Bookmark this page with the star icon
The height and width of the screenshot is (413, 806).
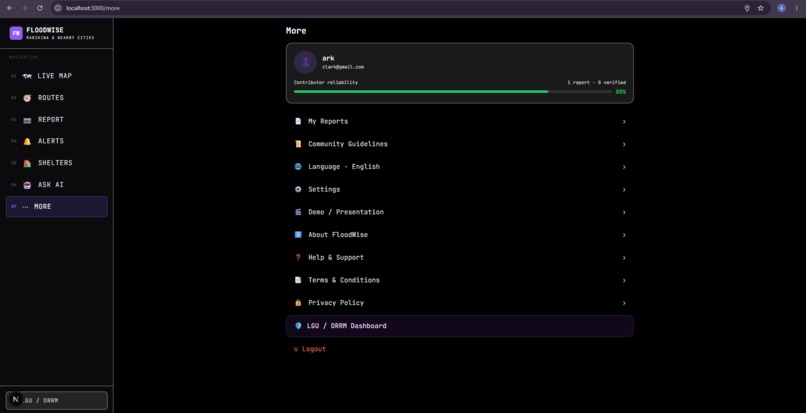point(760,8)
